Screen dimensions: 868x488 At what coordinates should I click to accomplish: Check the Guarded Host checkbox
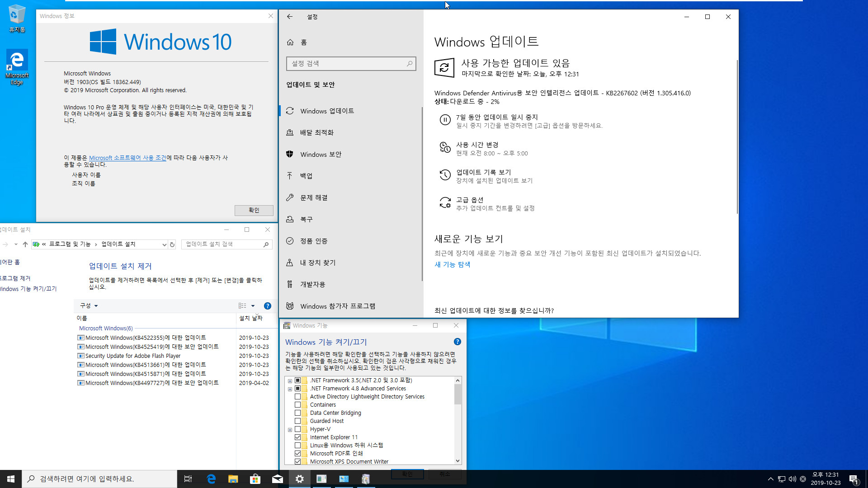point(297,421)
